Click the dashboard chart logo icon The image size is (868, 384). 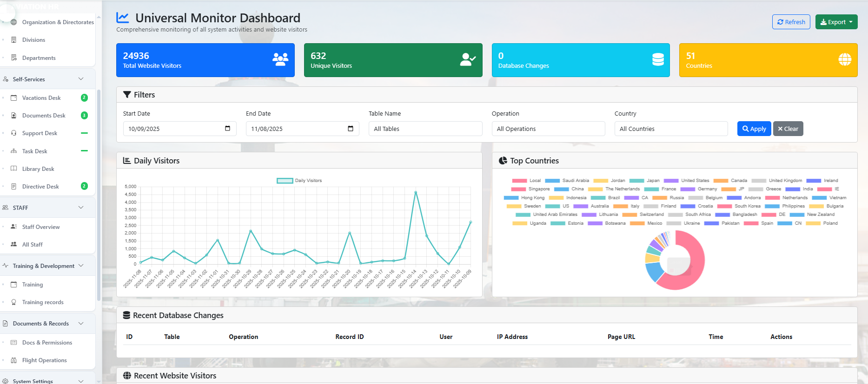pos(123,18)
